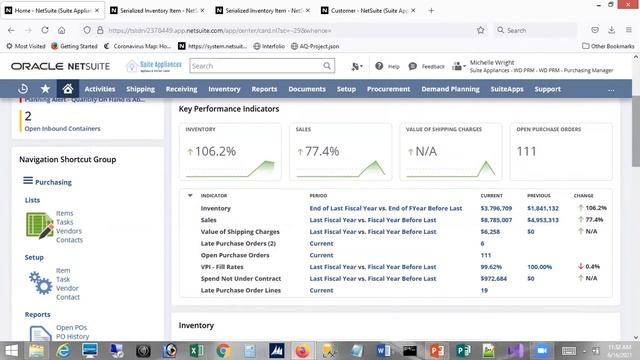The height and width of the screenshot is (360, 640).
Task: Open the change role dropdown
Action: [x=459, y=66]
